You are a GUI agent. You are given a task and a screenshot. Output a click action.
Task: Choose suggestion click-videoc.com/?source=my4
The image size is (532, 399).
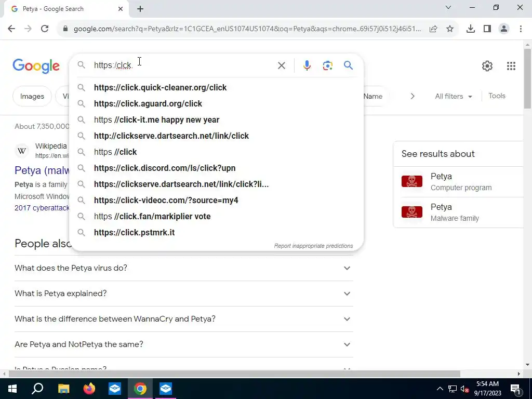pos(216,200)
